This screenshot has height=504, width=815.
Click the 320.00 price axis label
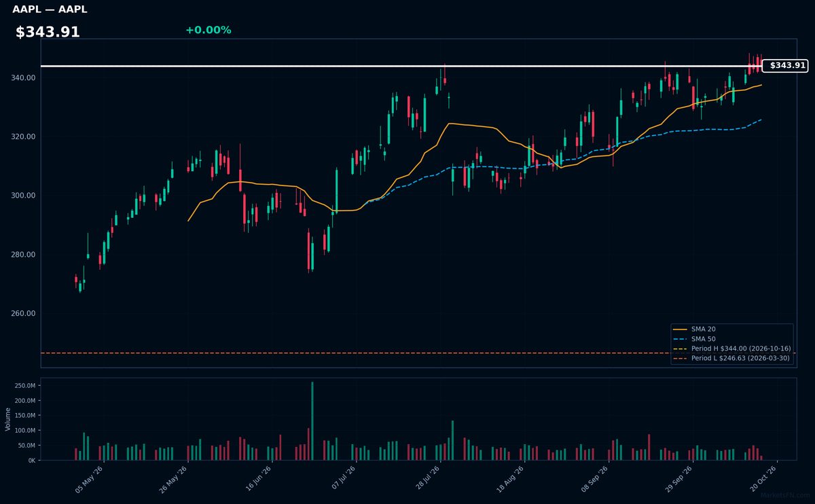pos(23,137)
